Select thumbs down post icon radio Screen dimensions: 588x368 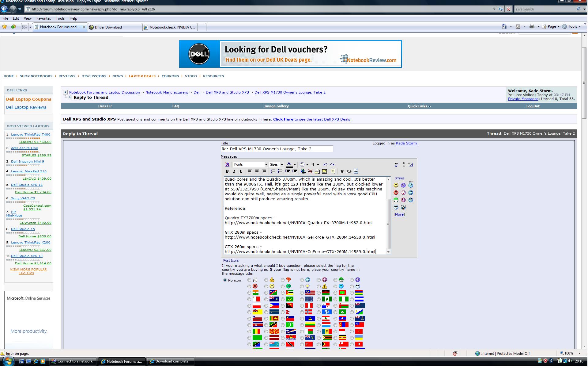[283, 280]
